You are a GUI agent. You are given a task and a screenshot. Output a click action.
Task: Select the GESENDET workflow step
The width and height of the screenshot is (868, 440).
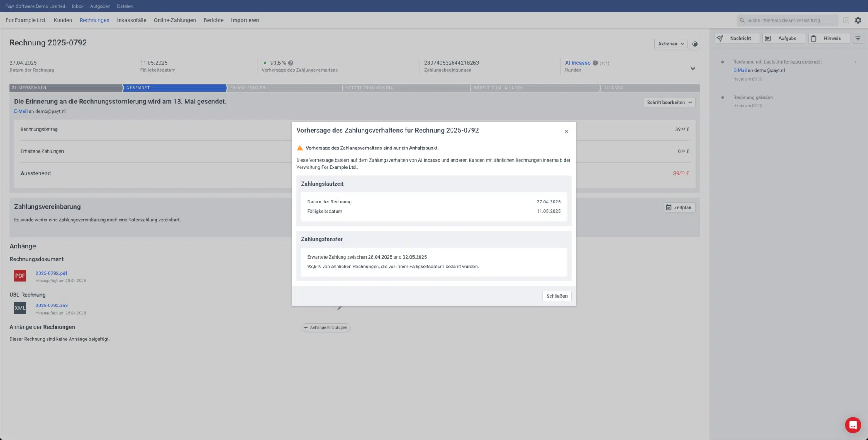tap(175, 88)
